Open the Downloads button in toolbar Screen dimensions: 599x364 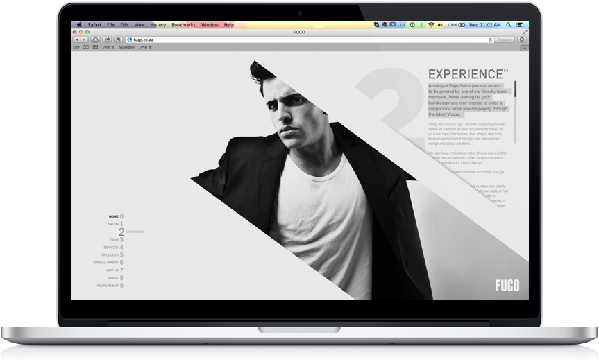click(522, 40)
